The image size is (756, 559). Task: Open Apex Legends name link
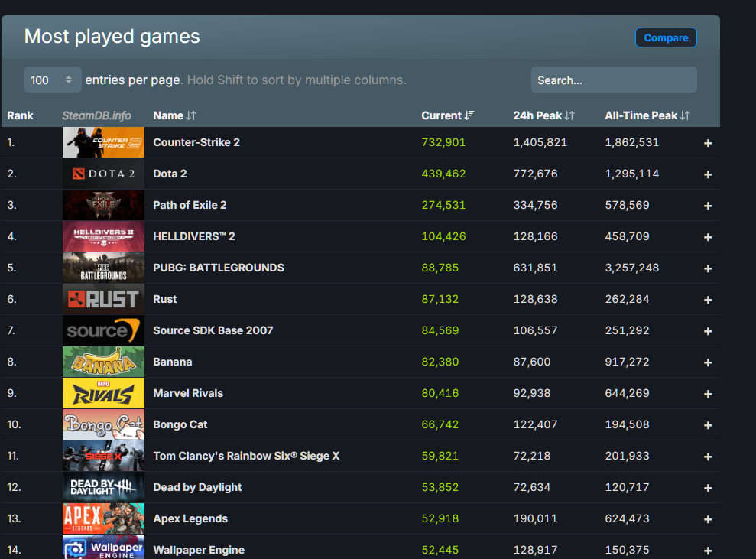pyautogui.click(x=190, y=518)
